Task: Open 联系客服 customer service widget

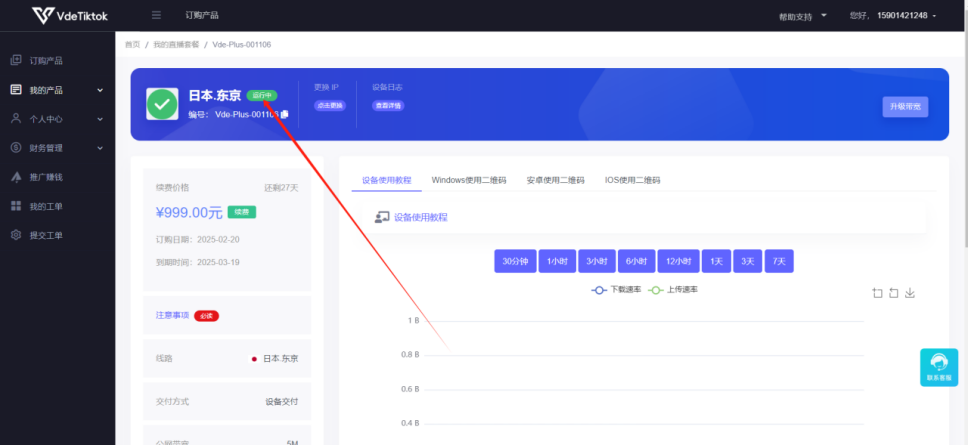Action: [938, 367]
